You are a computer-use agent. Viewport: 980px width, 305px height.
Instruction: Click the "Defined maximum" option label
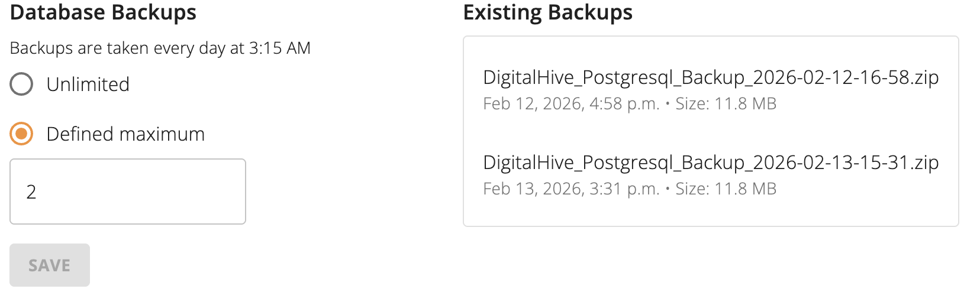(125, 134)
